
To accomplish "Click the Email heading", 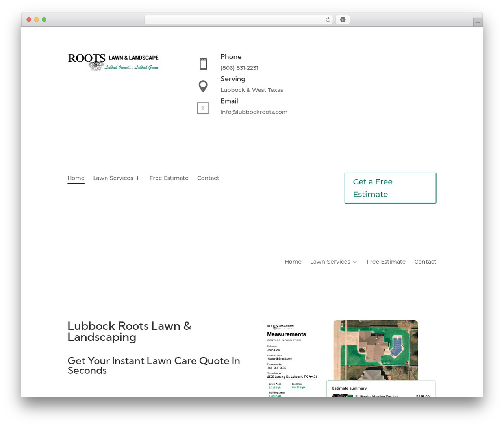I will [x=229, y=101].
